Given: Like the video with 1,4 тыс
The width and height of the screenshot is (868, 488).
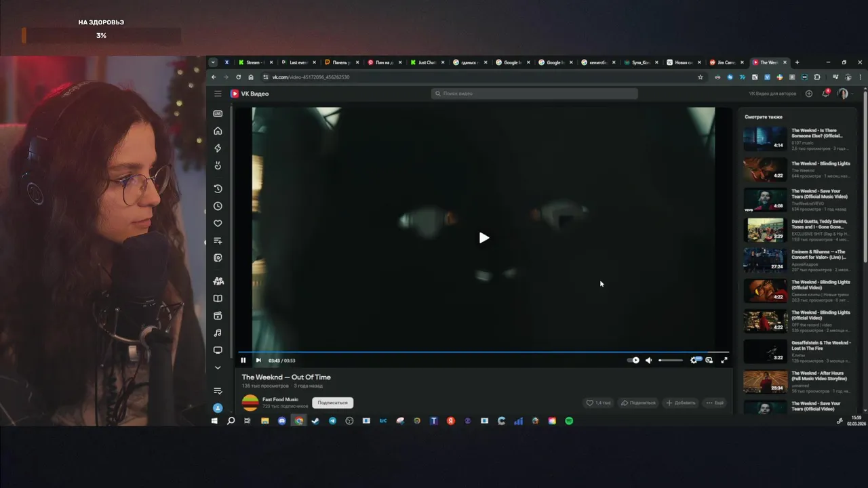Looking at the screenshot, I should 598,403.
